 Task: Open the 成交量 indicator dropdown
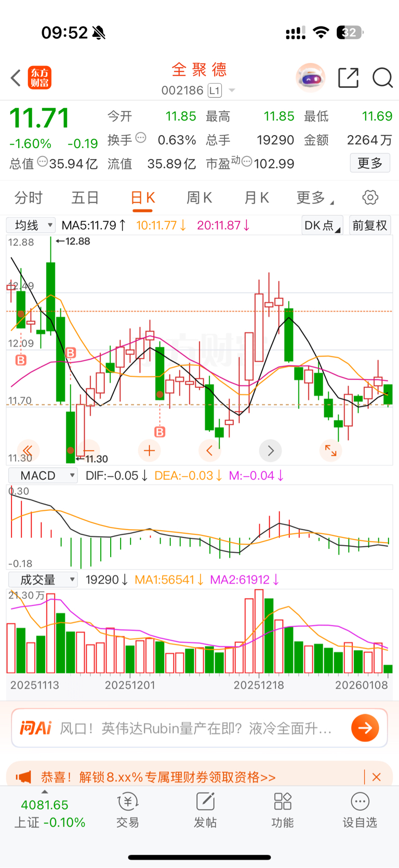(43, 579)
